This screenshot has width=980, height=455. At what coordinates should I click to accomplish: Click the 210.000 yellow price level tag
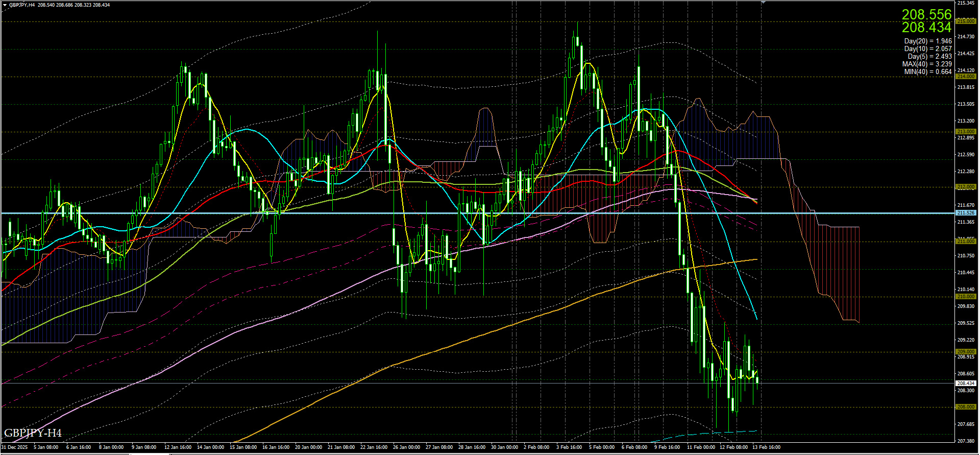click(966, 297)
